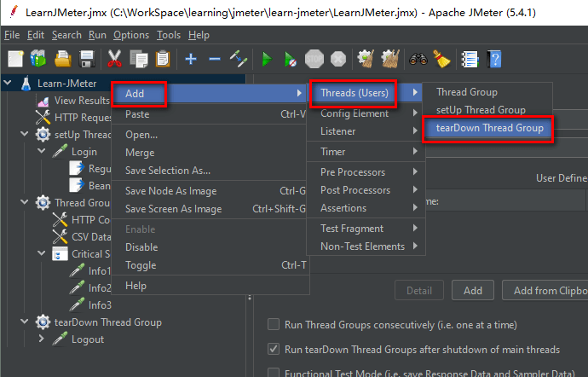Viewport: 588px width, 377px height.
Task: Collapse the Thread Group node
Action: coord(25,201)
